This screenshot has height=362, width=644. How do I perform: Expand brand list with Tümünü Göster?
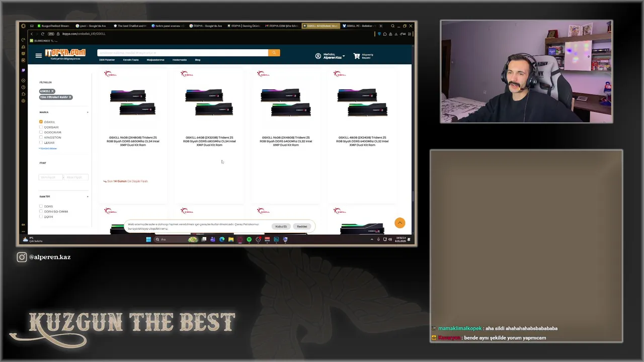48,148
